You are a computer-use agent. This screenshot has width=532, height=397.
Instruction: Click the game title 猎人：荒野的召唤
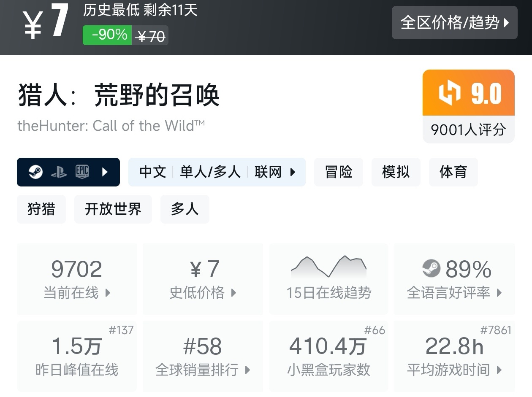coord(119,95)
